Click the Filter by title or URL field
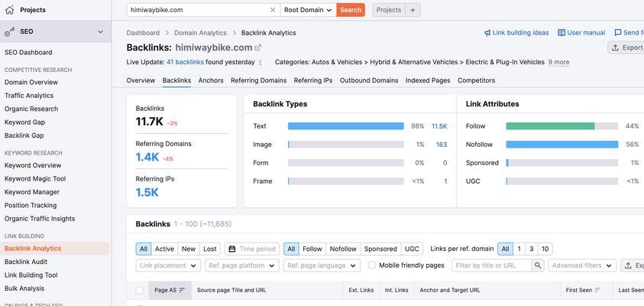The image size is (644, 306). click(x=492, y=265)
